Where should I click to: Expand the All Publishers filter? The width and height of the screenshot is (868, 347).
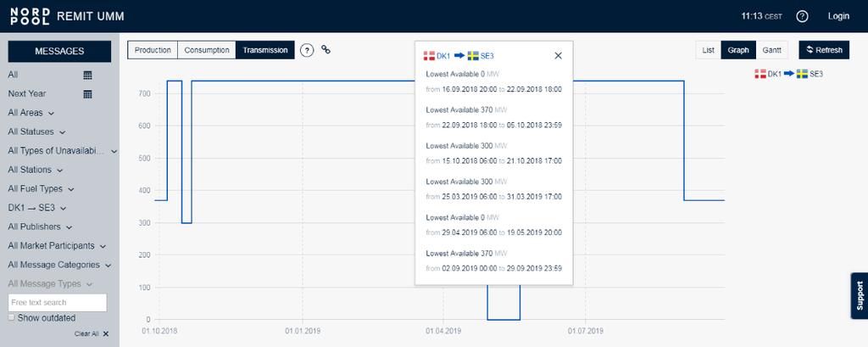41,227
